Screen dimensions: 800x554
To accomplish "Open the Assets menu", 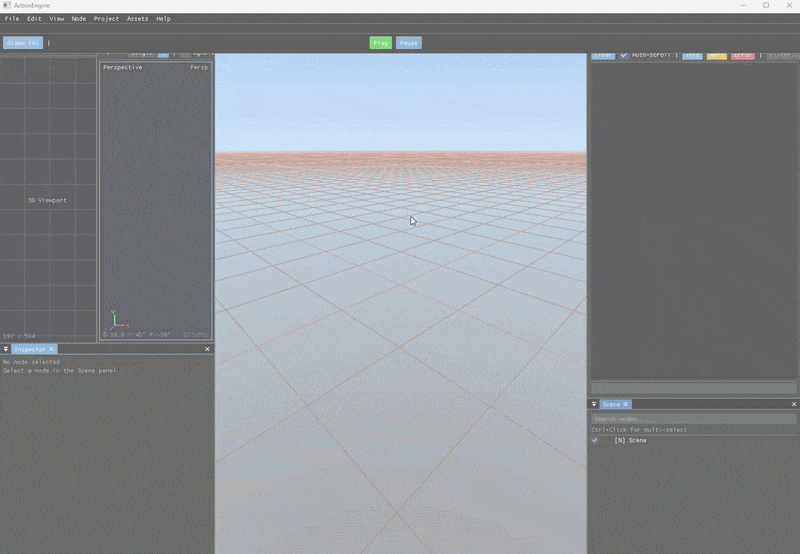I will [x=137, y=19].
